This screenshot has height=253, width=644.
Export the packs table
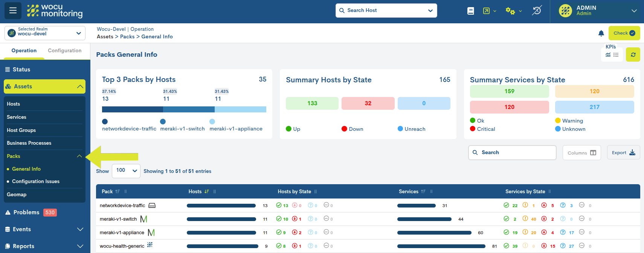623,153
